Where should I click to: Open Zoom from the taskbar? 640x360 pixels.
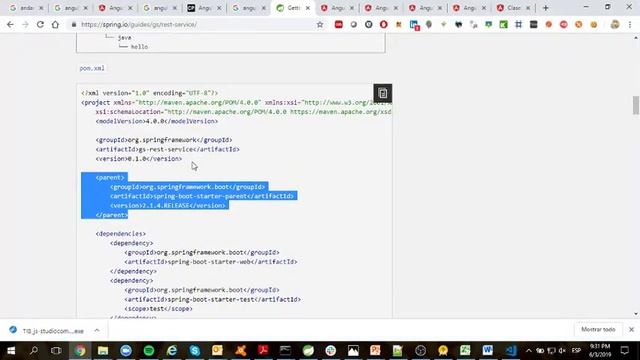[126, 351]
